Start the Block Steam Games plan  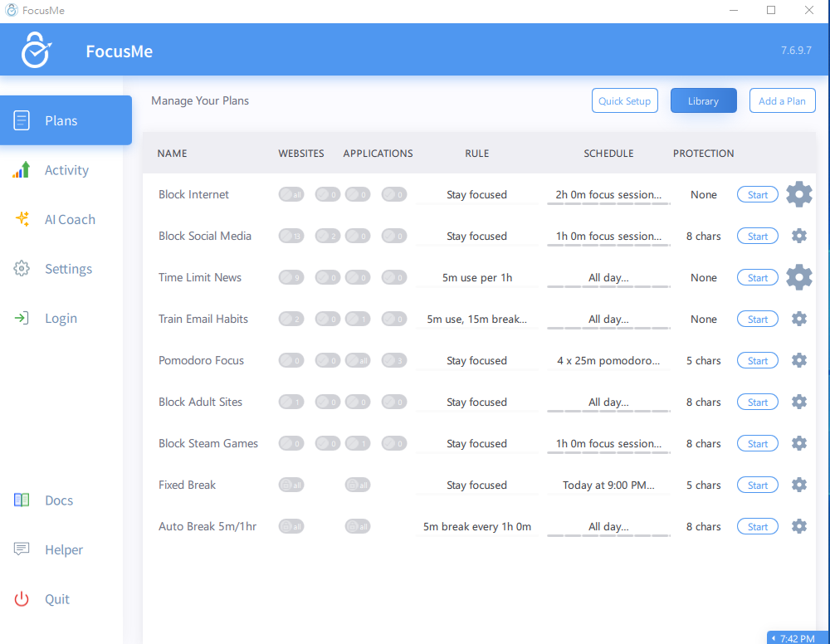(x=757, y=444)
